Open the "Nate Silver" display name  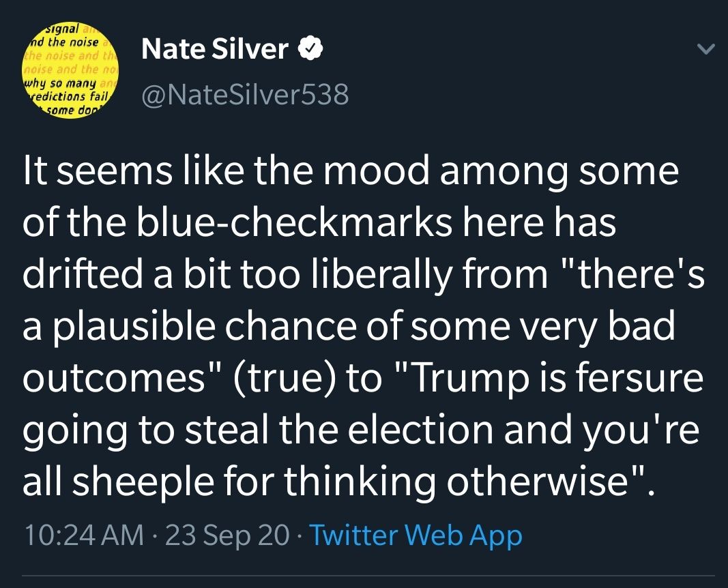[214, 49]
